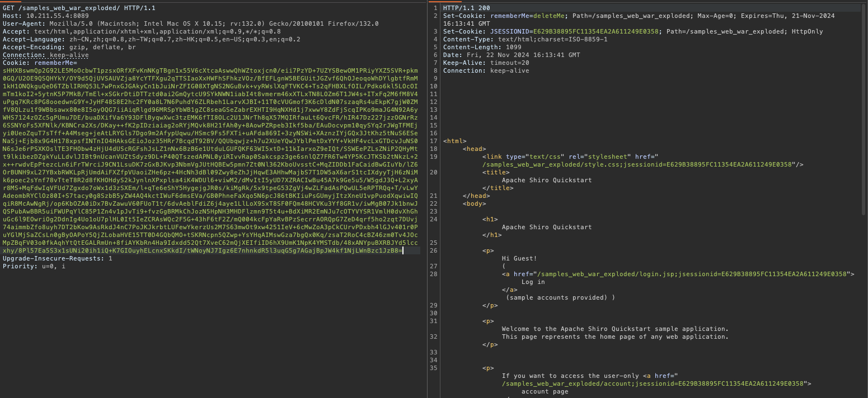Click the closing </head> tag
The image size is (868, 398).
[476, 196]
